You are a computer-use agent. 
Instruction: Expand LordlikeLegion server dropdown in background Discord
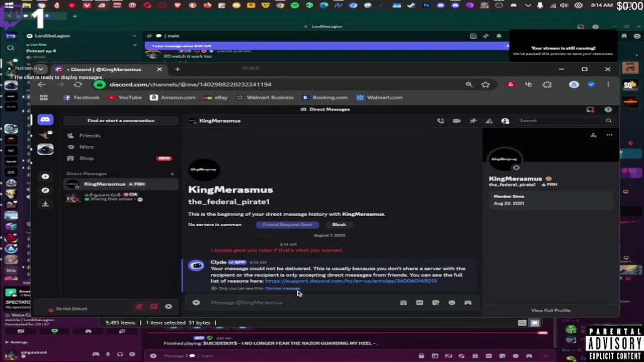[134, 36]
